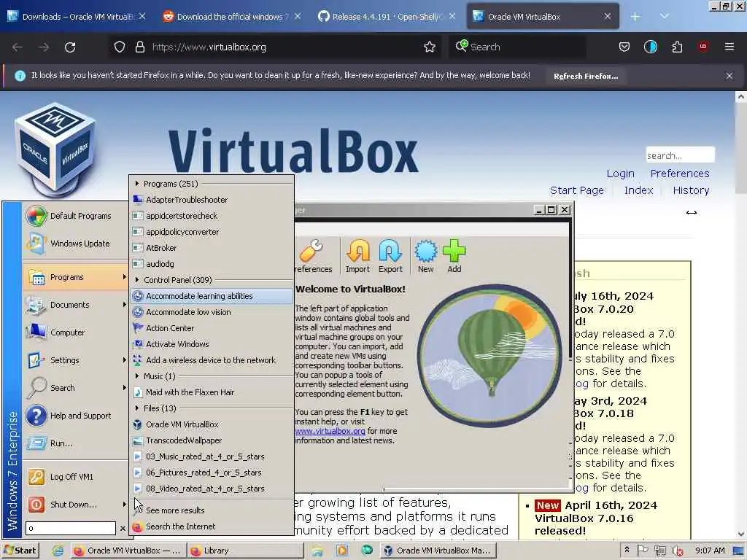Click the Pocket save icon in Firefox toolbar
The width and height of the screenshot is (747, 560).
coord(624,47)
